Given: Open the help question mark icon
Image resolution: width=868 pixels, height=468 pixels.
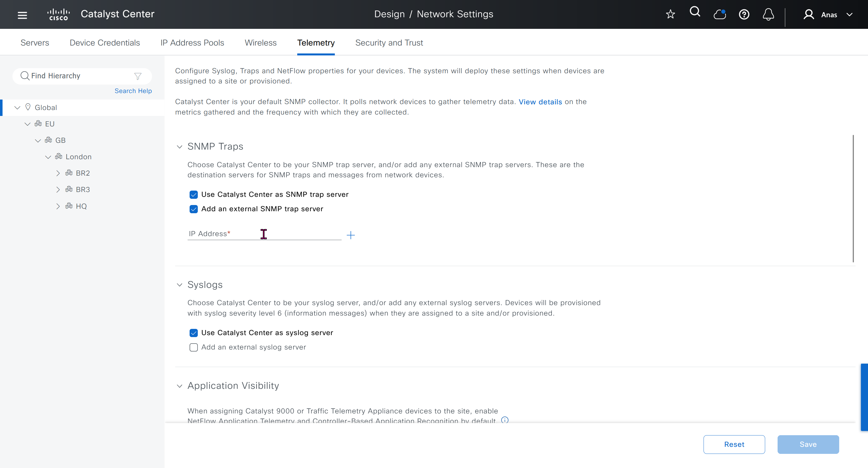Looking at the screenshot, I should click(744, 14).
